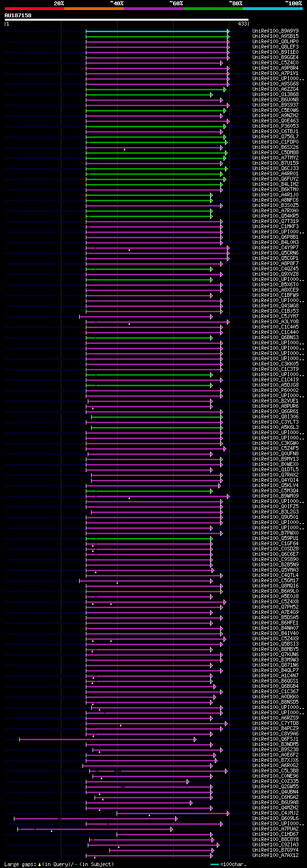Image resolution: width=307 pixels, height=868 pixels.
Task: Click label UniRef100_B6U0N8
Action: click(x=275, y=100)
